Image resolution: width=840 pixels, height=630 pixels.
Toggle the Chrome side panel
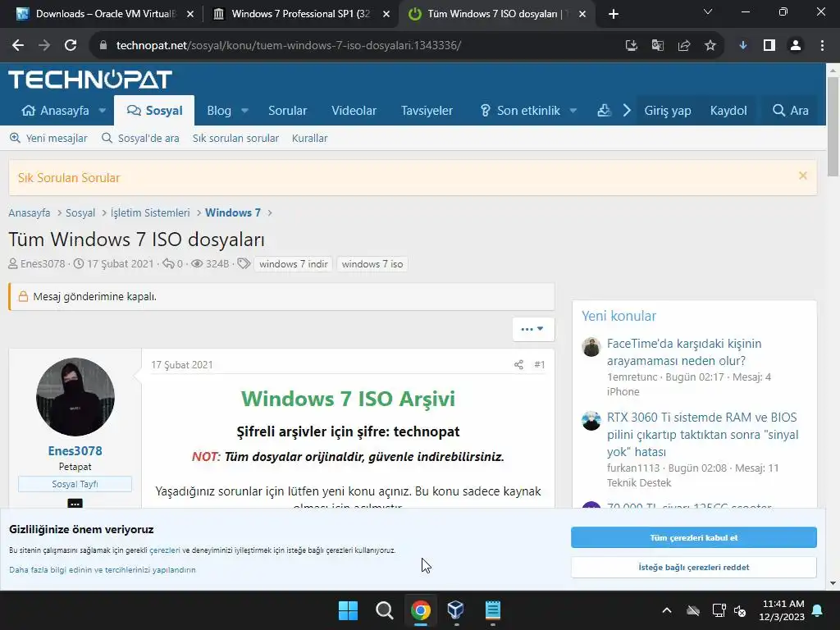769,46
